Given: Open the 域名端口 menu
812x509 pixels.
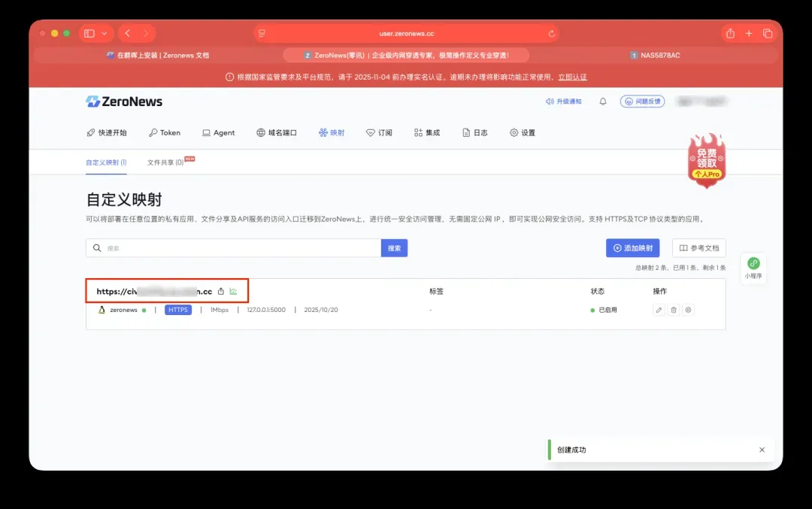Looking at the screenshot, I should point(277,133).
